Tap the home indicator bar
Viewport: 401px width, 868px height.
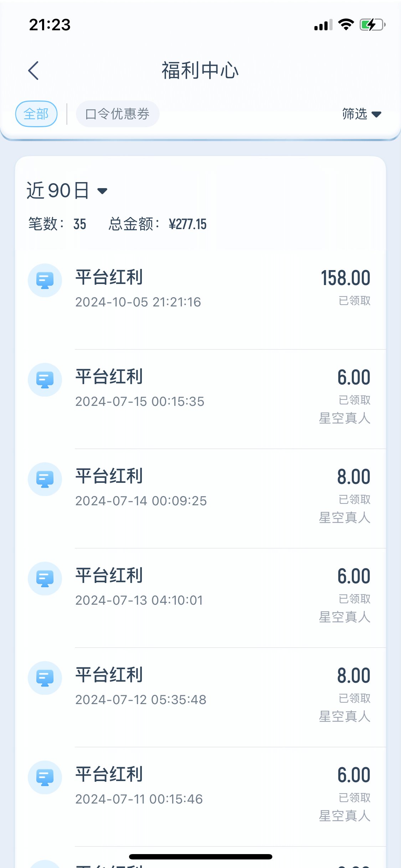click(200, 857)
